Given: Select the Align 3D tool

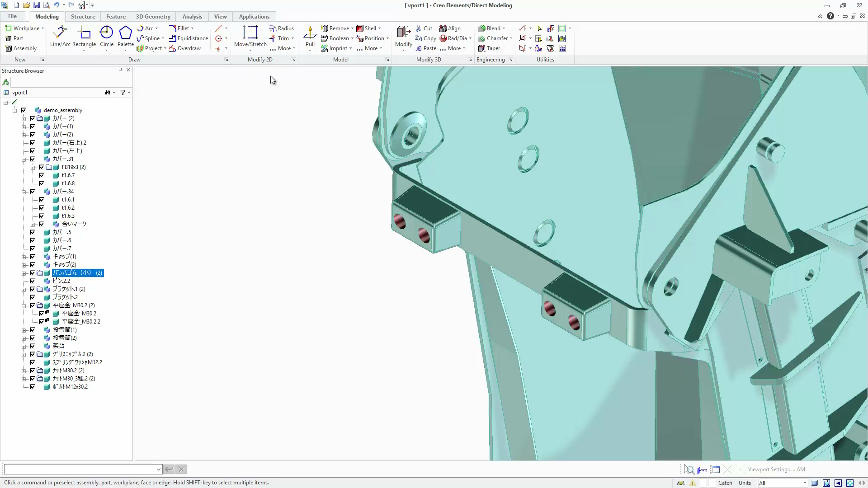Looking at the screenshot, I should [x=450, y=28].
